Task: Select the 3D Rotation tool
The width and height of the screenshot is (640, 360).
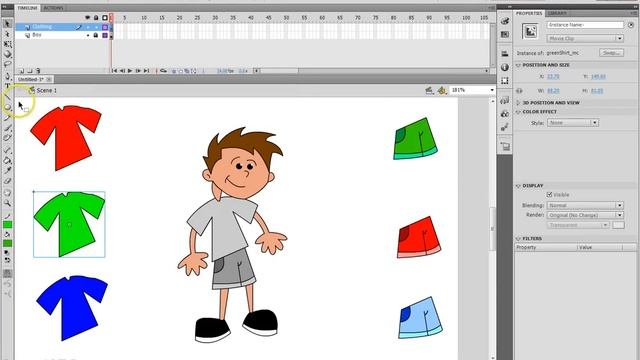Action: 7,54
